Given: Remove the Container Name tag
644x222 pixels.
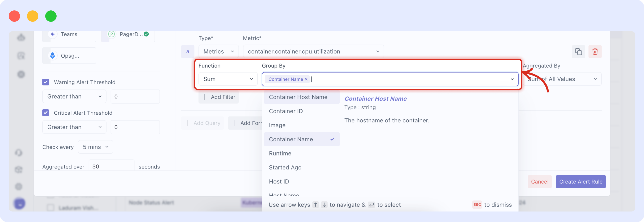Looking at the screenshot, I should [306, 79].
